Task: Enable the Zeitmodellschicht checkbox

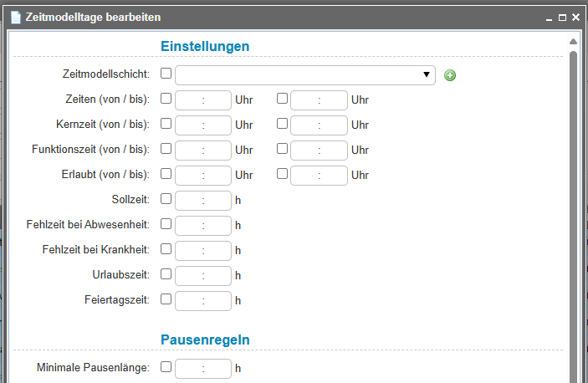Action: pyautogui.click(x=166, y=73)
